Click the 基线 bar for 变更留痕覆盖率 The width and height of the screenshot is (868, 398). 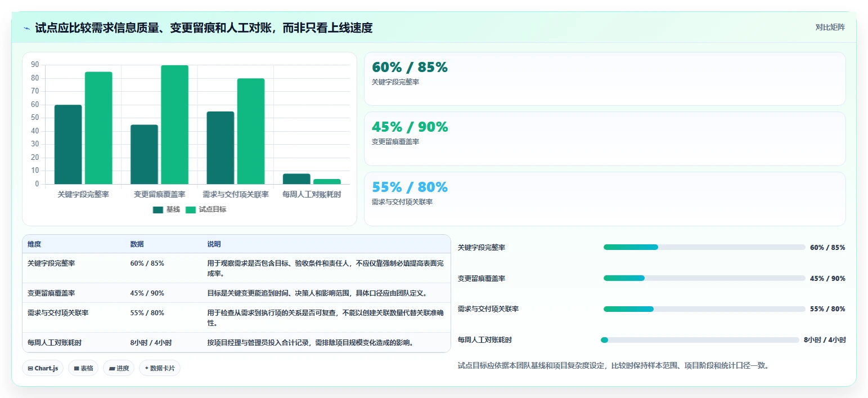(144, 154)
